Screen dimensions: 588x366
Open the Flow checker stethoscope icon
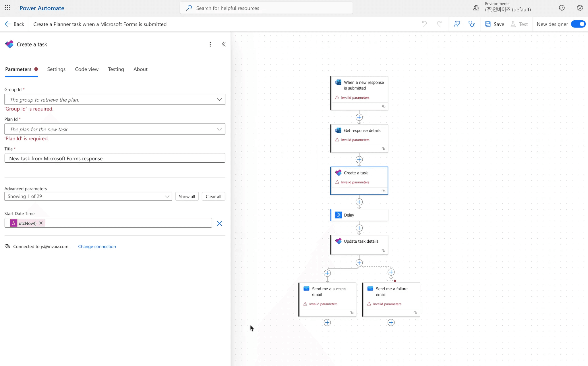471,24
